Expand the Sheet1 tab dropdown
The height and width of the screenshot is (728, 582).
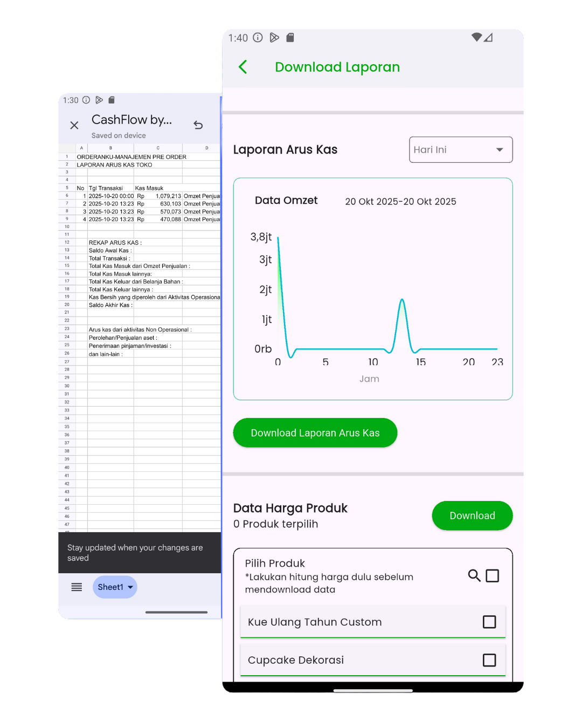point(115,587)
